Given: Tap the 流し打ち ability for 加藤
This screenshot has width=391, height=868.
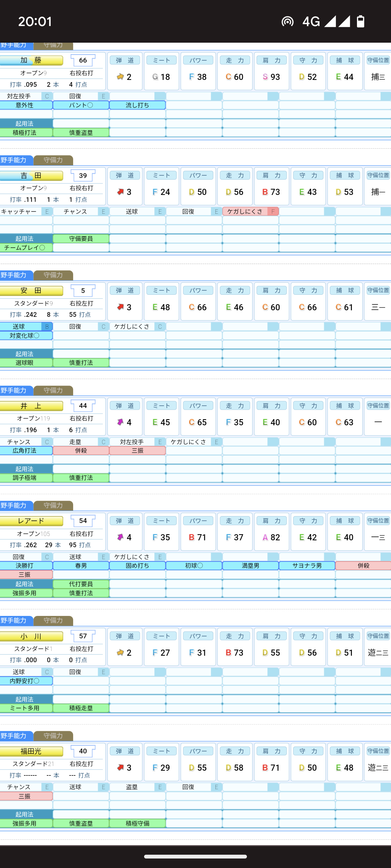Looking at the screenshot, I should pos(138,105).
